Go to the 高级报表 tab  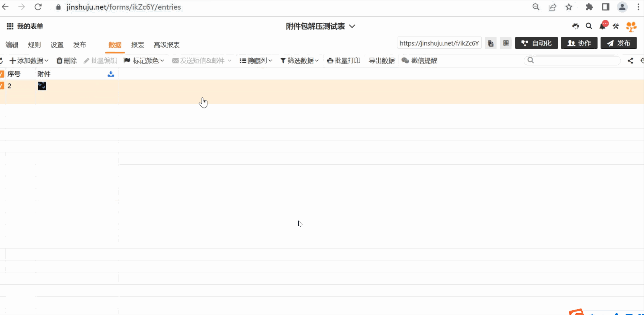tap(167, 45)
